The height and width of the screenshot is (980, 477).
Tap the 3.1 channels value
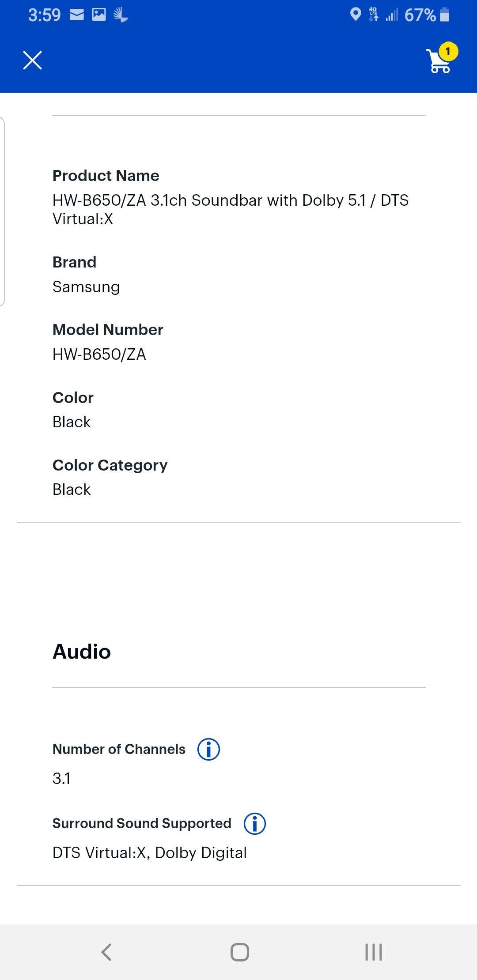61,778
